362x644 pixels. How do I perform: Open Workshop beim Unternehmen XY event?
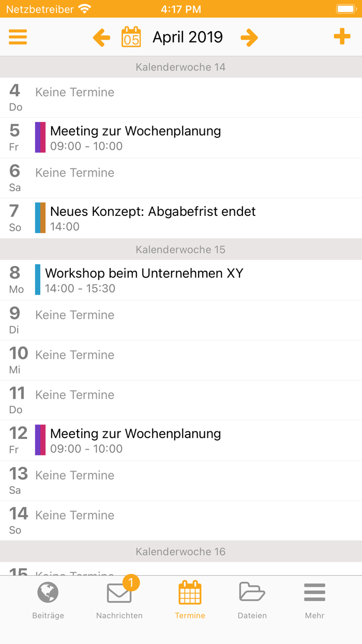pos(144,280)
